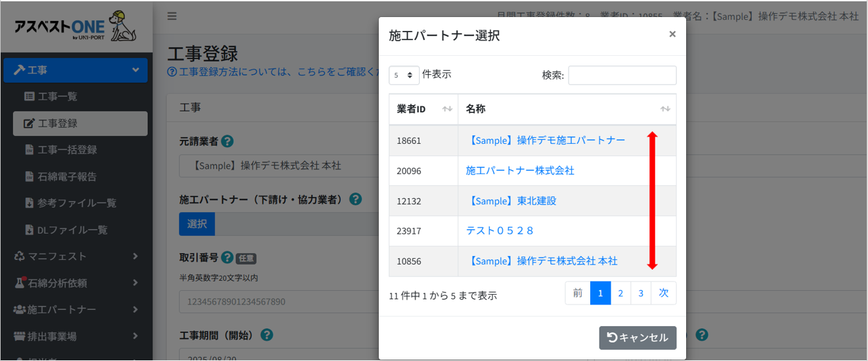The height and width of the screenshot is (361, 868).
Task: Sort table by 業者ID column
Action: 447,109
